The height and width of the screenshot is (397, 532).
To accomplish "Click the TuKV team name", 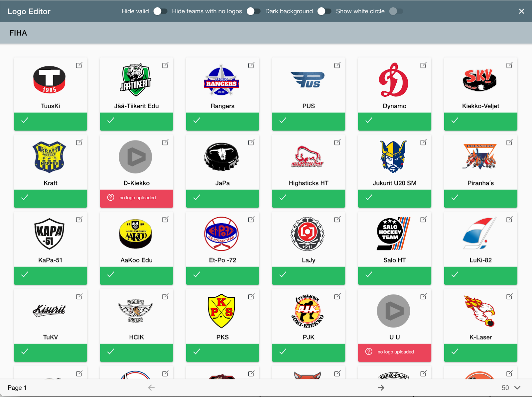I will click(x=51, y=337).
